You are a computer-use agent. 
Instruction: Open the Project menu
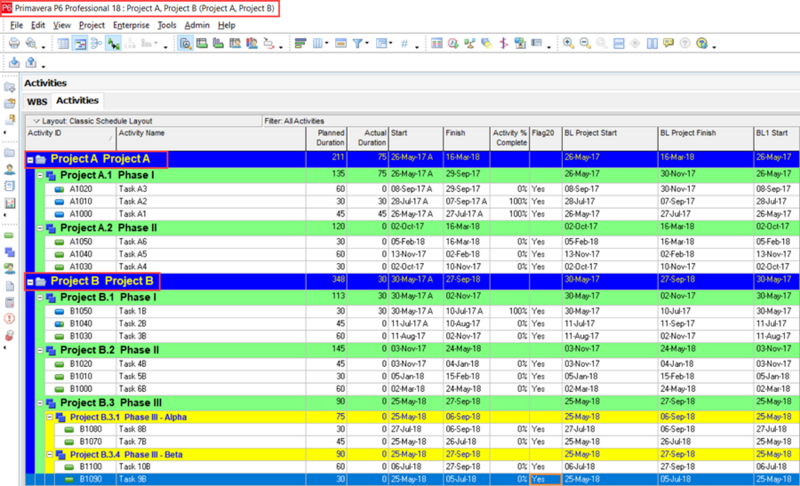[92, 25]
